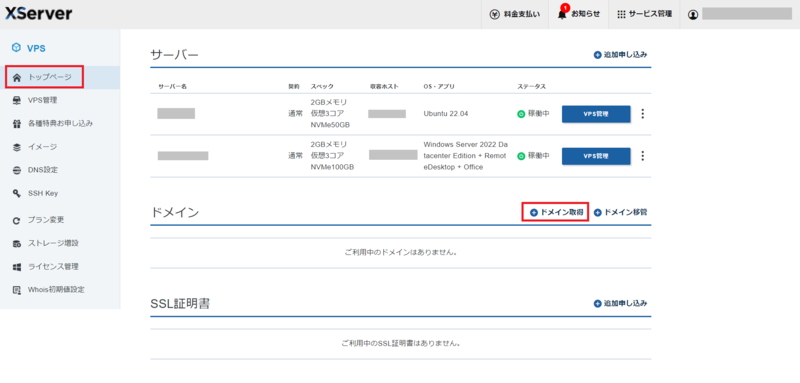
Task: Click the server icon beside sidebar VPS管理
Action: [x=17, y=100]
